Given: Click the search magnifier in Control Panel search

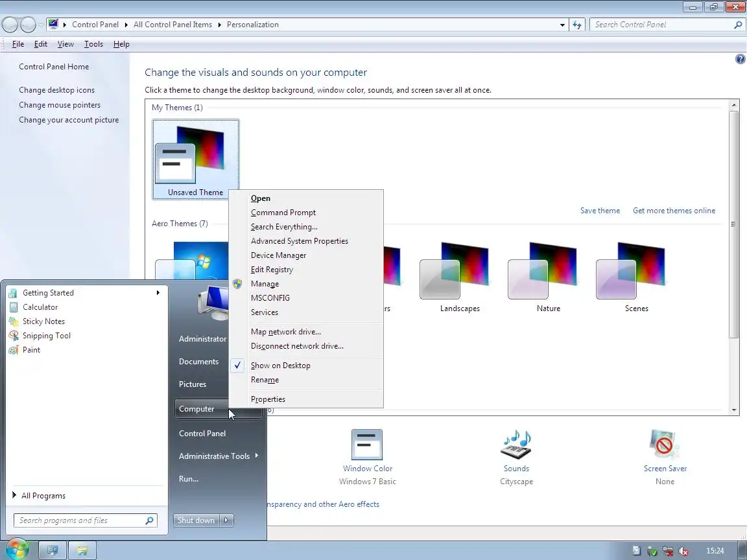Looking at the screenshot, I should point(738,25).
